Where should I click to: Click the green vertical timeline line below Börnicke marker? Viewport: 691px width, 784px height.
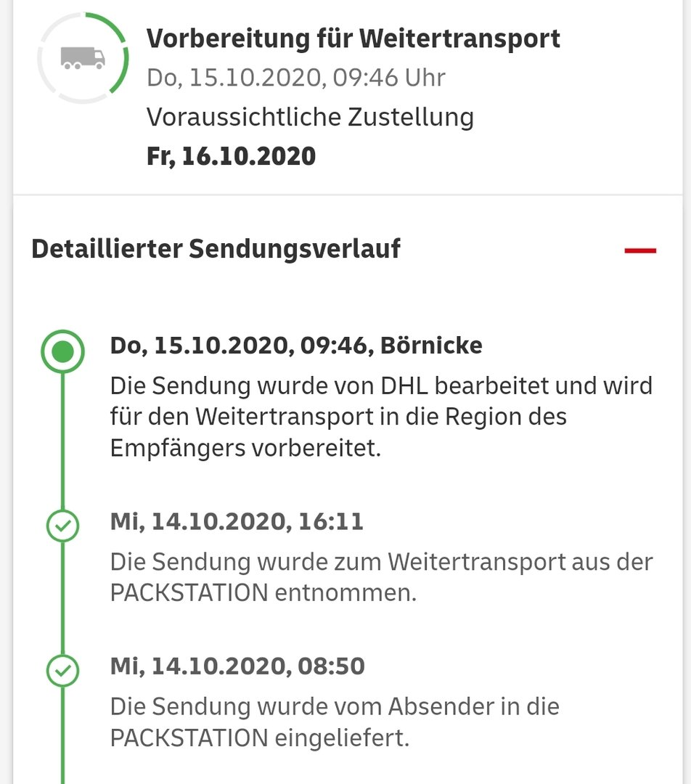tap(62, 441)
